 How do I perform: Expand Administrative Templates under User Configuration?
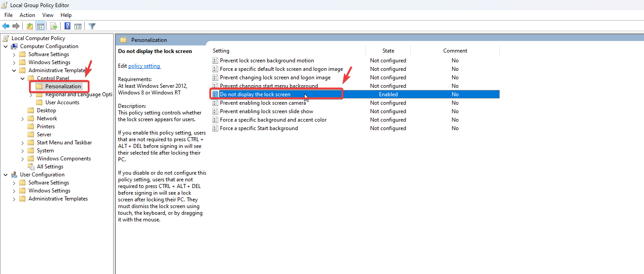(x=14, y=199)
